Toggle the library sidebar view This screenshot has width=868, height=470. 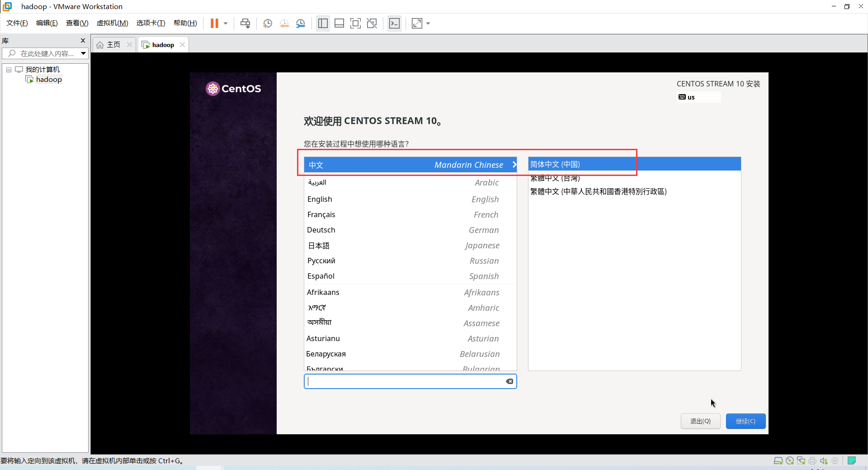click(323, 24)
